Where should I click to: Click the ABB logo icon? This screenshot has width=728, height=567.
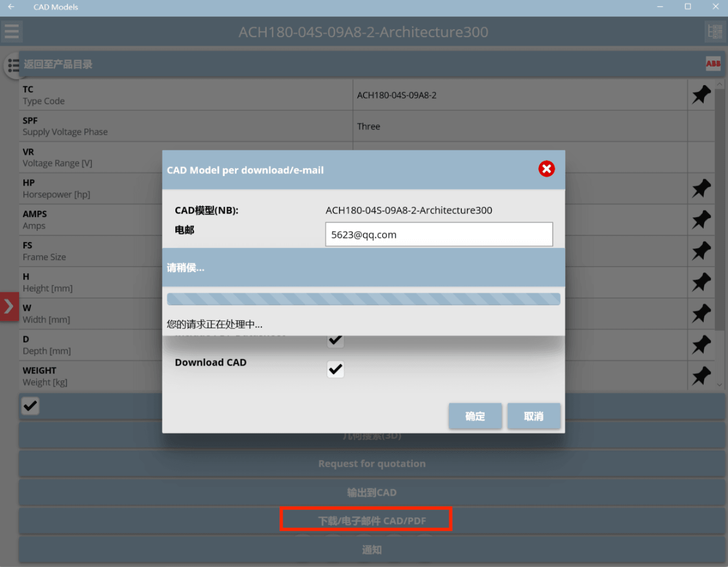(713, 64)
